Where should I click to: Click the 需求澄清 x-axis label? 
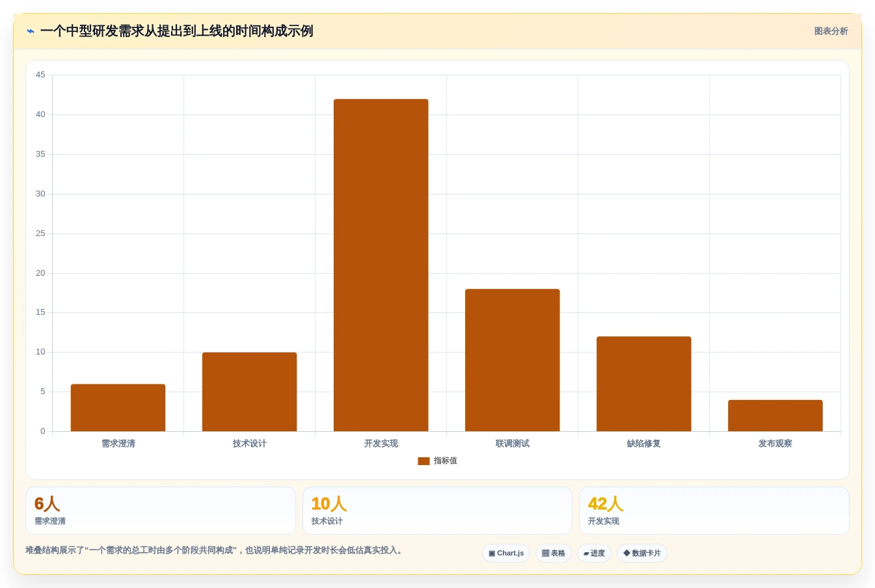pyautogui.click(x=118, y=444)
